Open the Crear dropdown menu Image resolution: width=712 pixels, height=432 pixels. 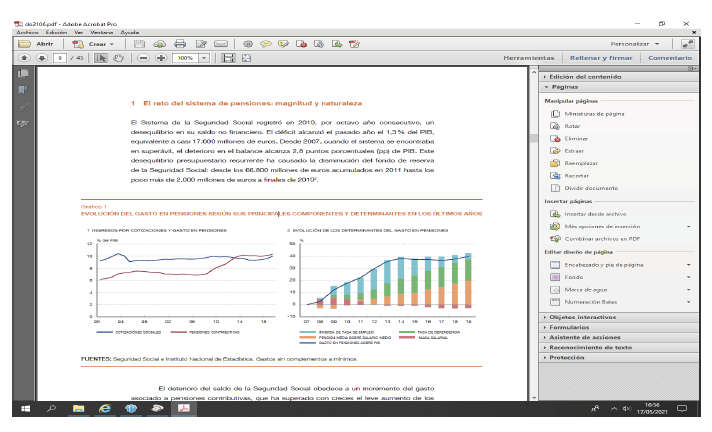(98, 44)
